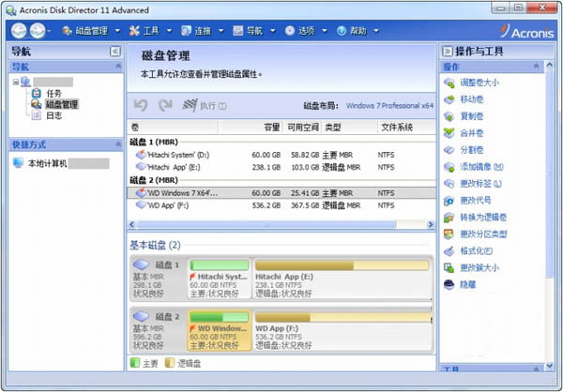Click the forward navigation arrow button
The image size is (563, 392).
point(38,31)
